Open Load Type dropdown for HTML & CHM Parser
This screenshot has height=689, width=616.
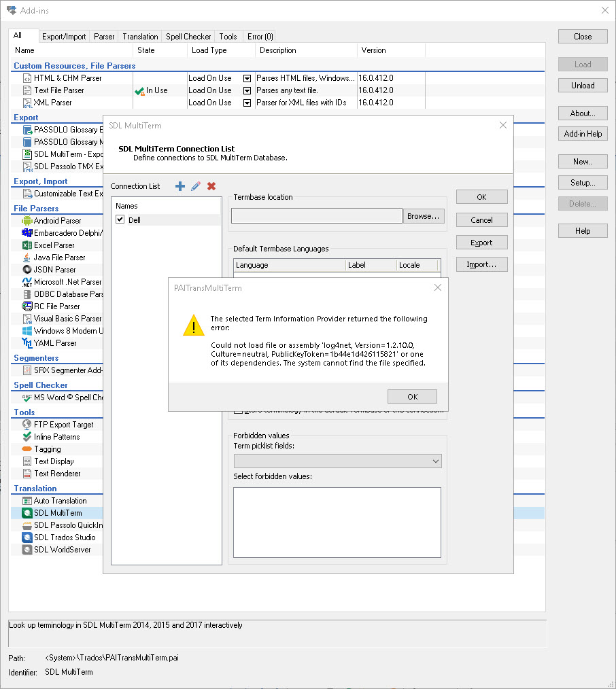tap(247, 78)
